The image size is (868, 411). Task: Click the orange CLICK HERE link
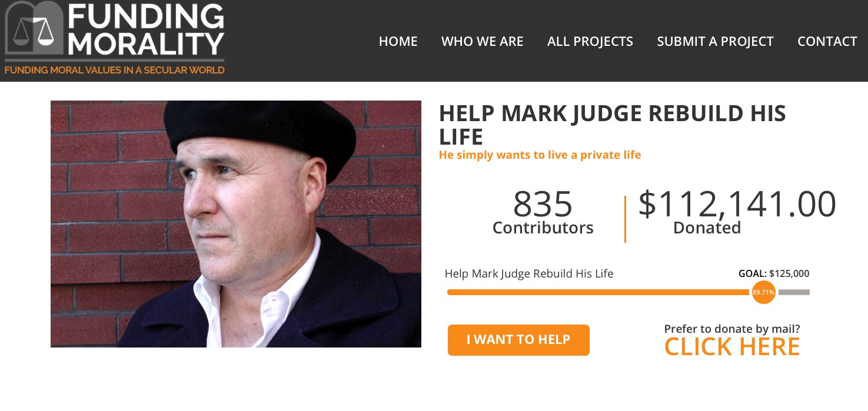732,347
